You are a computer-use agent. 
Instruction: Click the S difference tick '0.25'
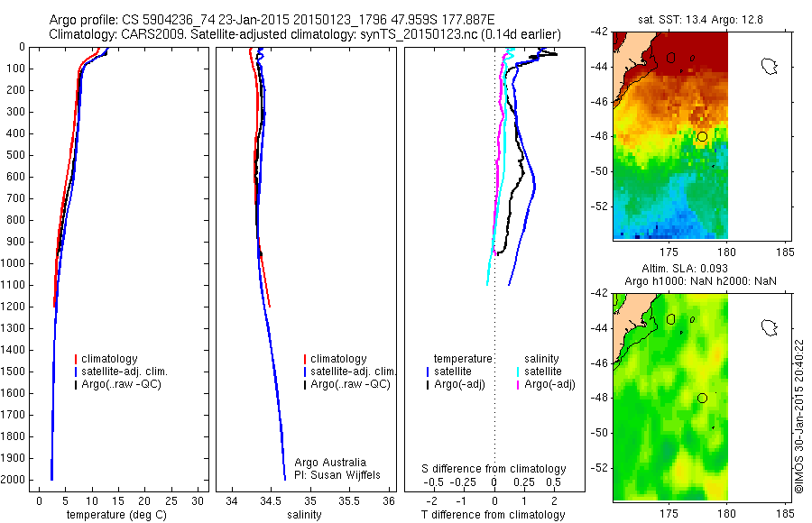pos(524,482)
